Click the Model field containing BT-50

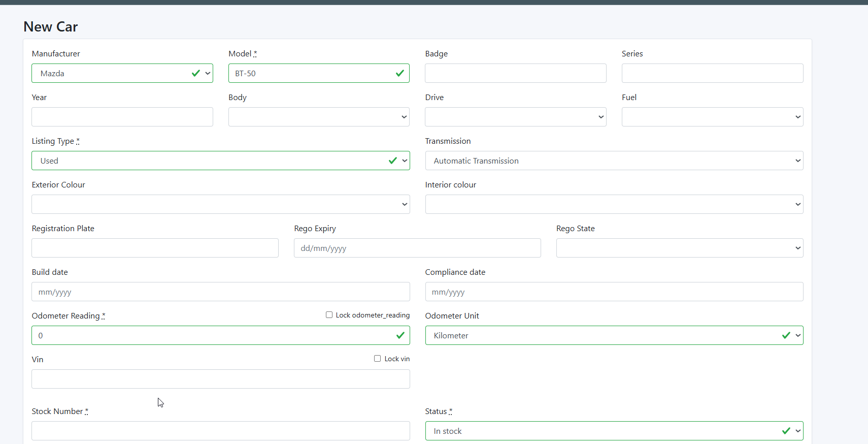tap(319, 73)
